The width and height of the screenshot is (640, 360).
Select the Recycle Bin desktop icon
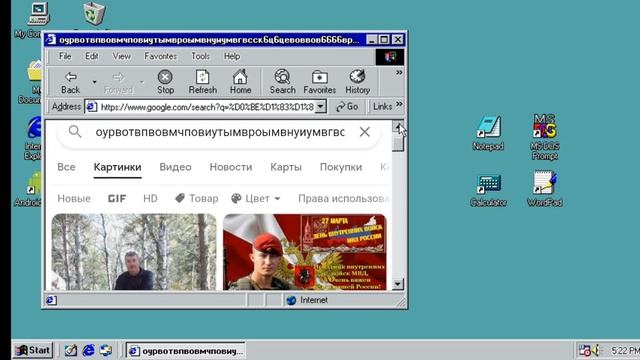(94, 13)
